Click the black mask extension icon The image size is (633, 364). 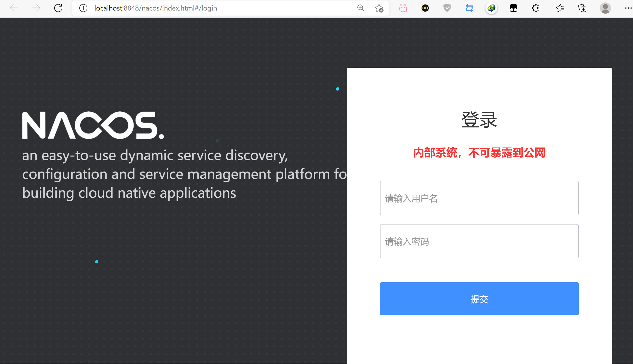[514, 8]
